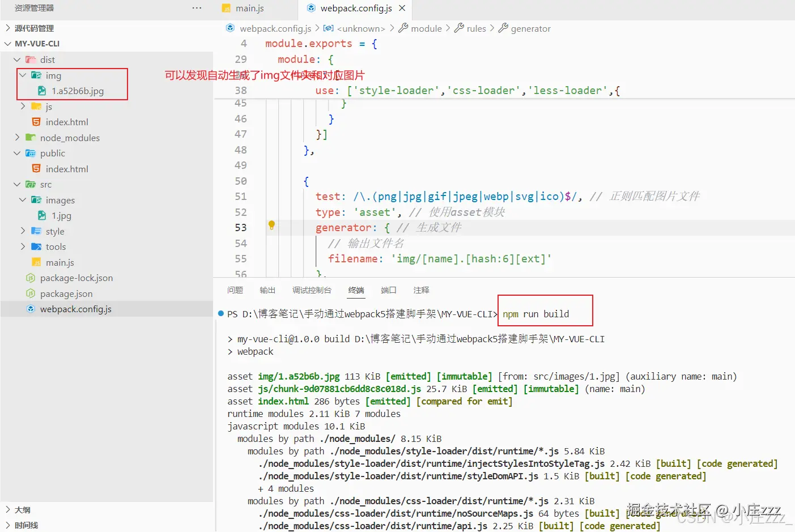The height and width of the screenshot is (532, 795).
Task: Select the webpack.config.js editor tab
Action: click(x=356, y=8)
